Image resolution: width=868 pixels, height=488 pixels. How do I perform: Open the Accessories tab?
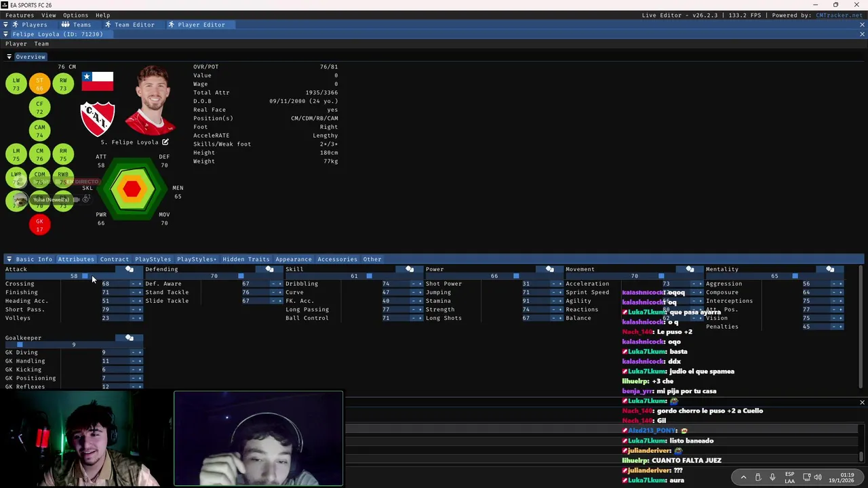tap(337, 259)
